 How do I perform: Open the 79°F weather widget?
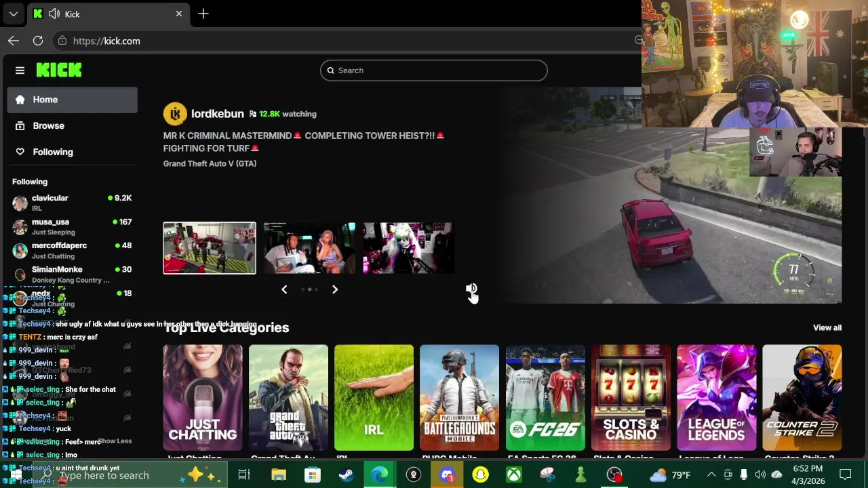670,475
